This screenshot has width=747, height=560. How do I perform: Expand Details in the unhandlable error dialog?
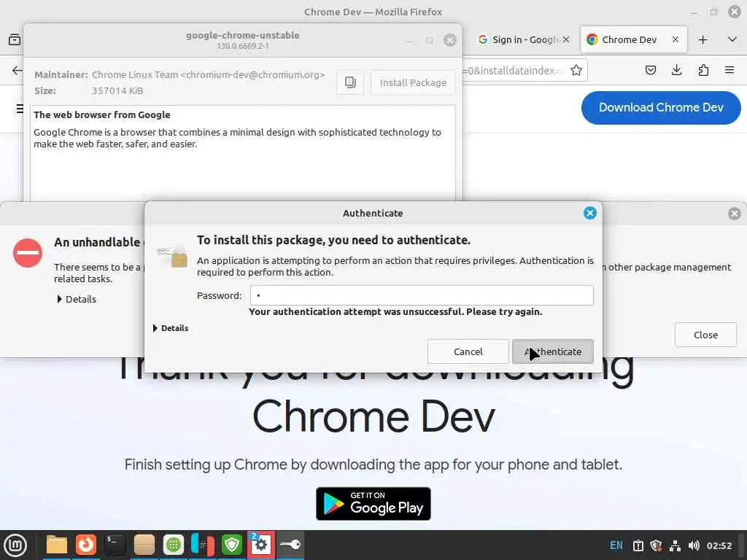pos(77,299)
